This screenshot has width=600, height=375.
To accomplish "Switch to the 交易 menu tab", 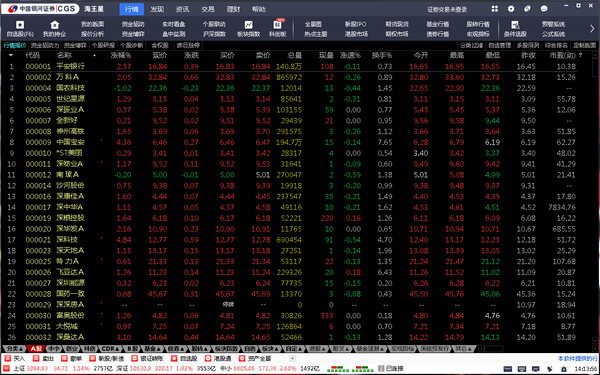I will 208,9.
